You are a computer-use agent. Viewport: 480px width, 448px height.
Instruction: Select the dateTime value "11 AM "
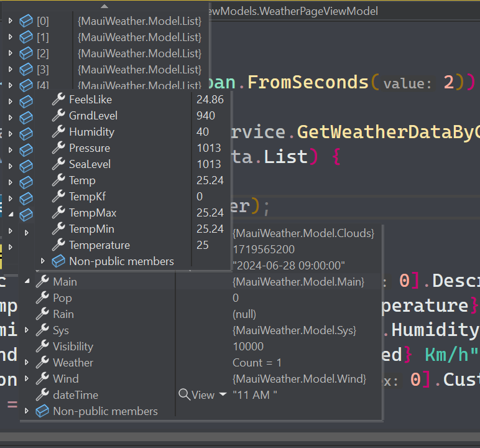[x=255, y=395]
